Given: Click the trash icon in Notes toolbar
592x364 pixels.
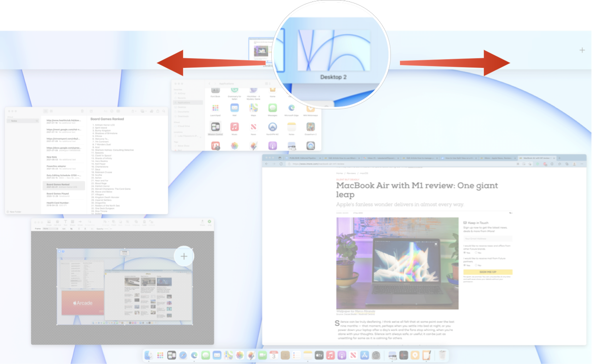Looking at the screenshot, I should (x=82, y=111).
